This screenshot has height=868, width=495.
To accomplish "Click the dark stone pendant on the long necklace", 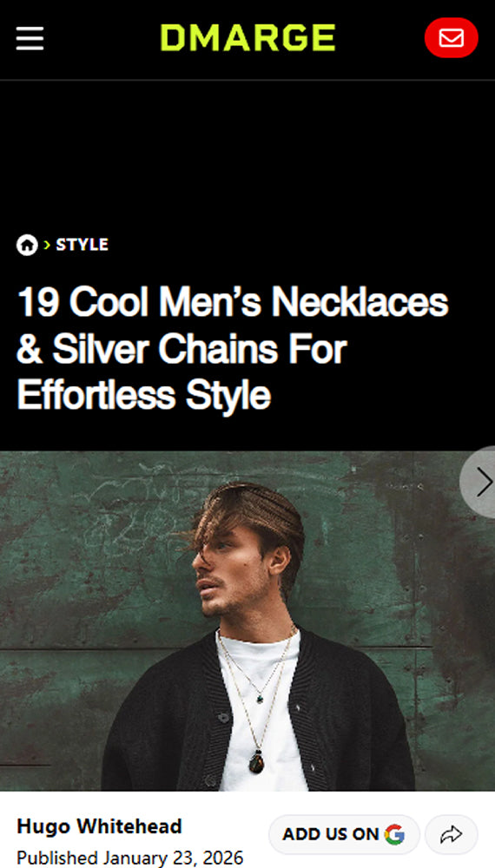I will pos(256,763).
